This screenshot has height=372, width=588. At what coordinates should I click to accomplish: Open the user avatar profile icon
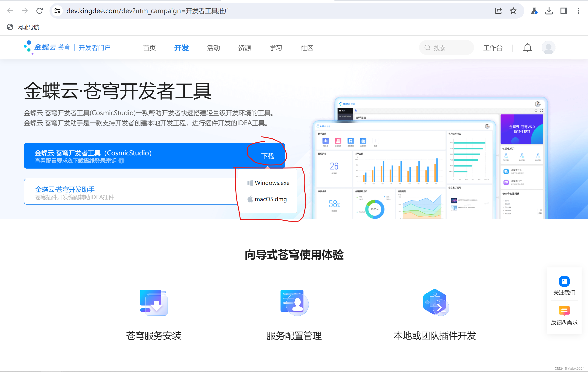[548, 48]
